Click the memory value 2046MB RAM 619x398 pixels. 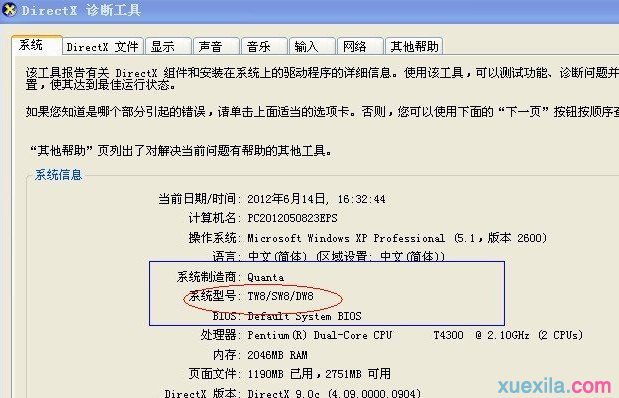click(x=277, y=355)
